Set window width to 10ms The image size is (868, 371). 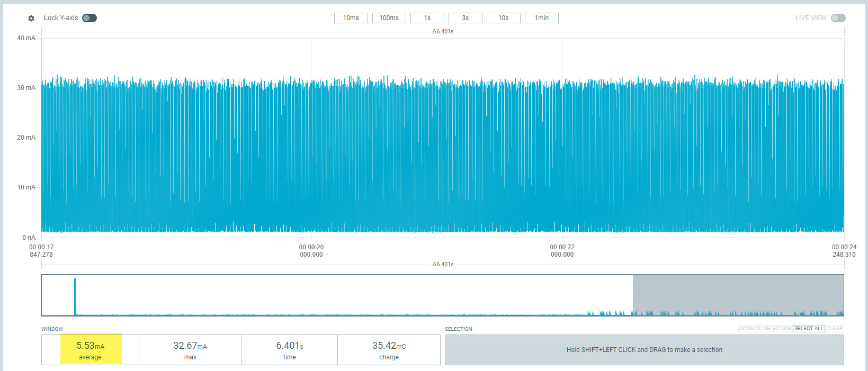(x=351, y=18)
